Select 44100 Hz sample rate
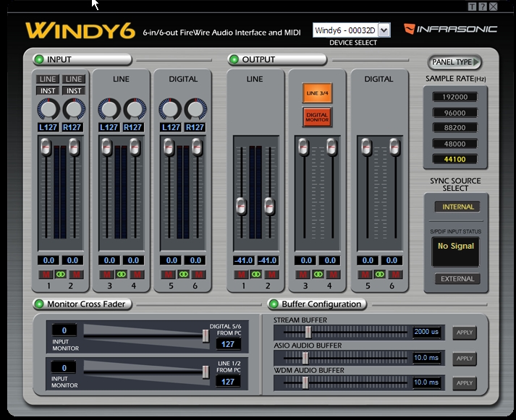This screenshot has width=516, height=420. (454, 159)
